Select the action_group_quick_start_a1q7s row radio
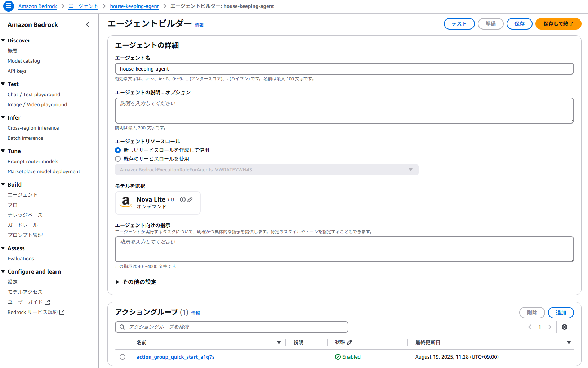588x368 pixels. 122,357
